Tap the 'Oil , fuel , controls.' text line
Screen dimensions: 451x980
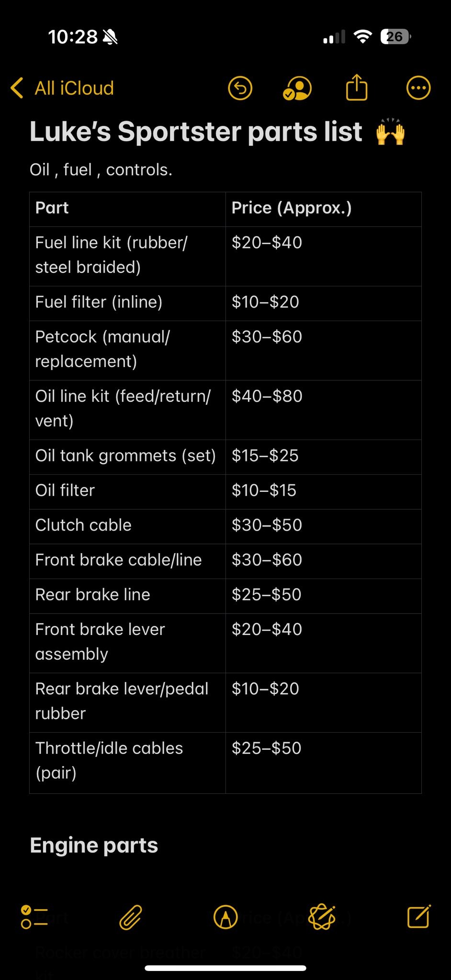coord(101,169)
